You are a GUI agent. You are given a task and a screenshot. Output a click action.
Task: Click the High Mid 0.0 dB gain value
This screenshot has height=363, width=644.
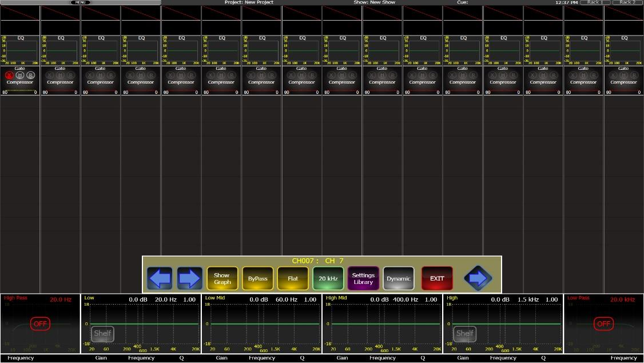pos(380,299)
